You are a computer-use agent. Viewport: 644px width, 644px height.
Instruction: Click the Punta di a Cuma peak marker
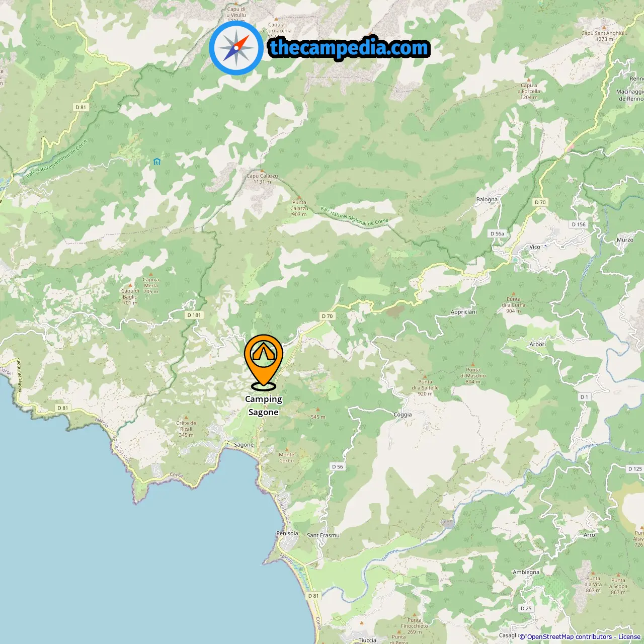pyautogui.click(x=514, y=293)
